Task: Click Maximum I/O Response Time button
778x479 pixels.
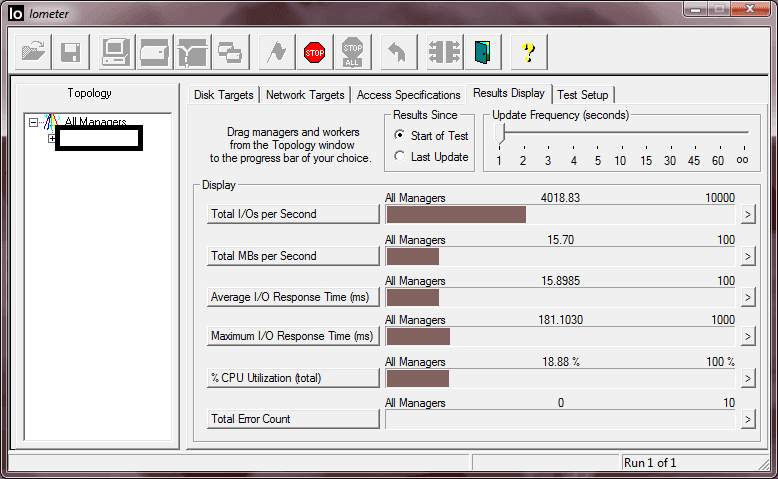Action: (293, 336)
